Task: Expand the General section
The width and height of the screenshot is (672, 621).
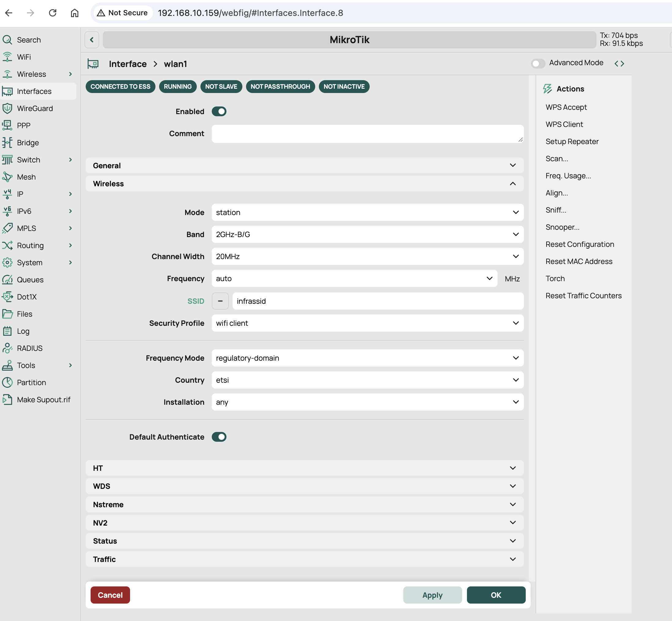Action: pos(304,165)
